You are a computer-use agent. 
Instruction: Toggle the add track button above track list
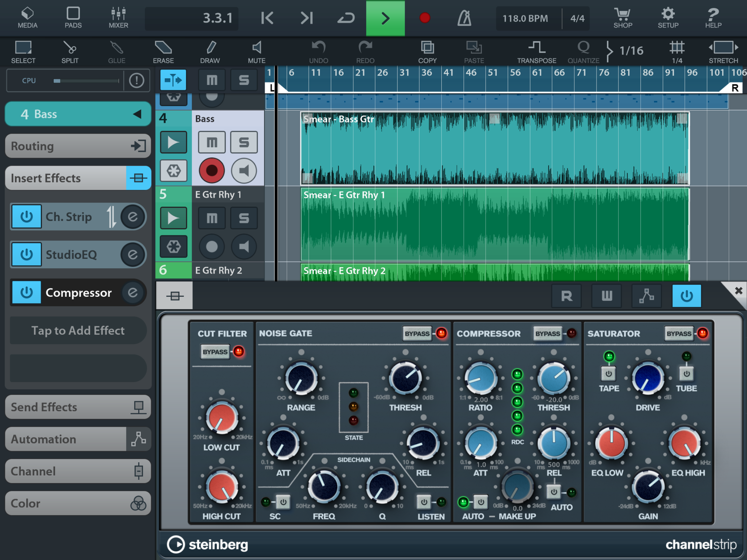173,80
